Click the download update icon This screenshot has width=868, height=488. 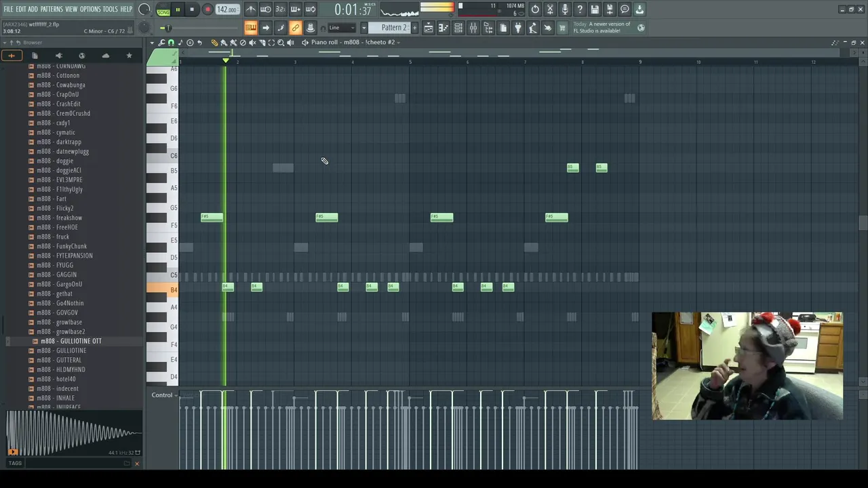point(639,9)
